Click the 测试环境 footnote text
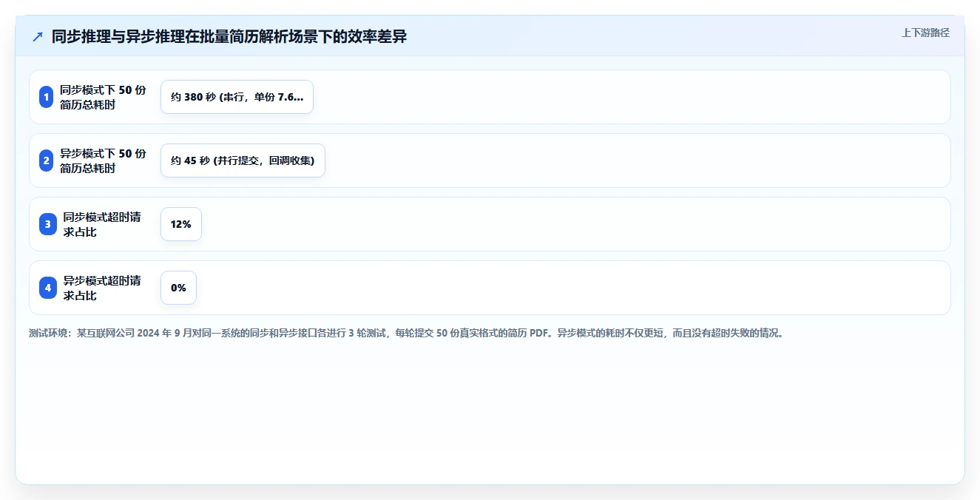Viewport: 980px width, 500px height. [406, 333]
